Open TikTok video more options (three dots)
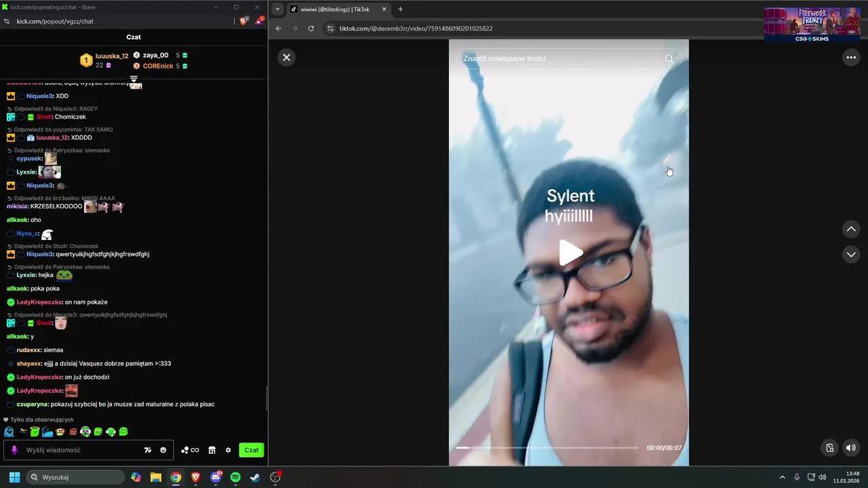The height and width of the screenshot is (488, 868). tap(851, 58)
